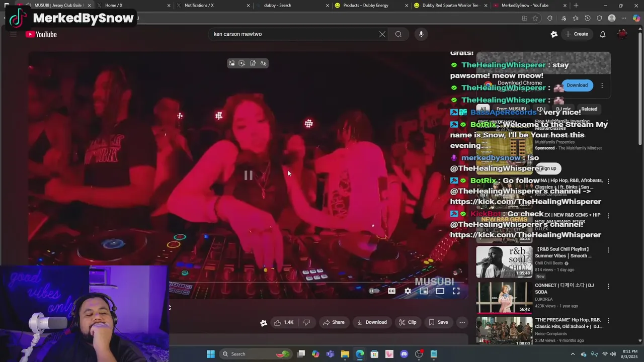Open Edge browser essentials shield icon
The image size is (644, 362).
click(x=599, y=18)
